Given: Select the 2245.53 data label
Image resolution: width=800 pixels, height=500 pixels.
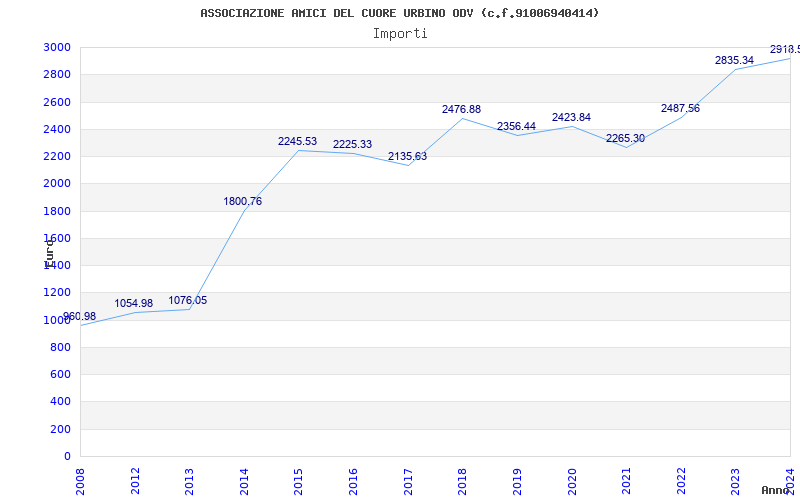Looking at the screenshot, I should coord(297,141).
